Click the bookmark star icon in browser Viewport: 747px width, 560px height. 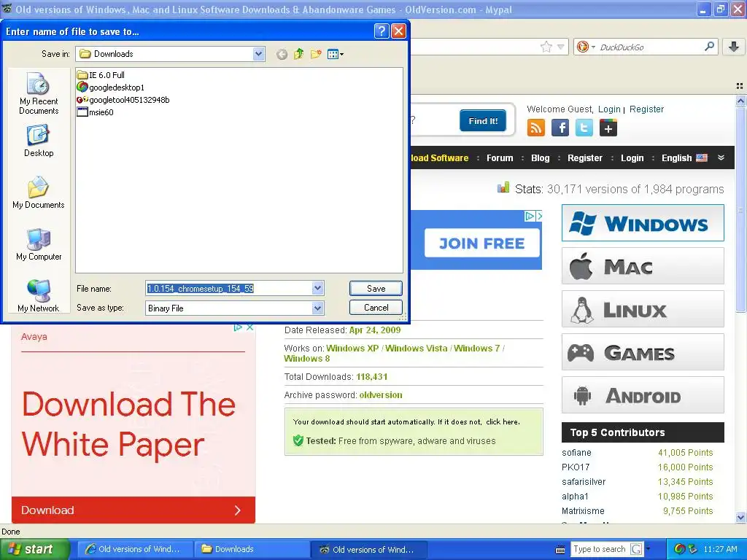click(x=546, y=47)
